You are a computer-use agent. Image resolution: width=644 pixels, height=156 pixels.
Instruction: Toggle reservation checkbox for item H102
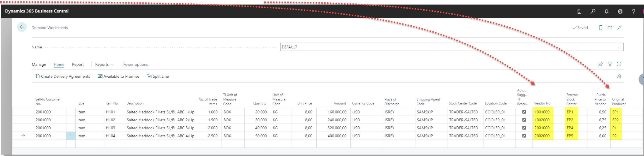(524, 120)
